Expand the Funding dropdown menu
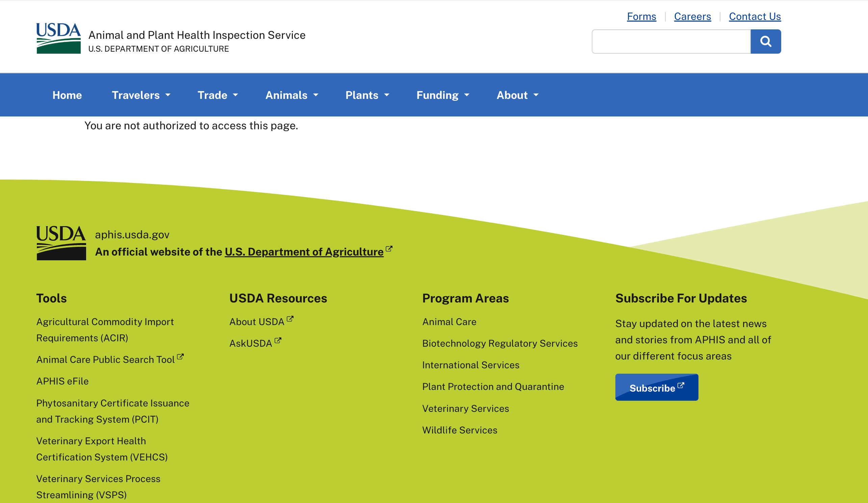Image resolution: width=868 pixels, height=503 pixels. 442,95
